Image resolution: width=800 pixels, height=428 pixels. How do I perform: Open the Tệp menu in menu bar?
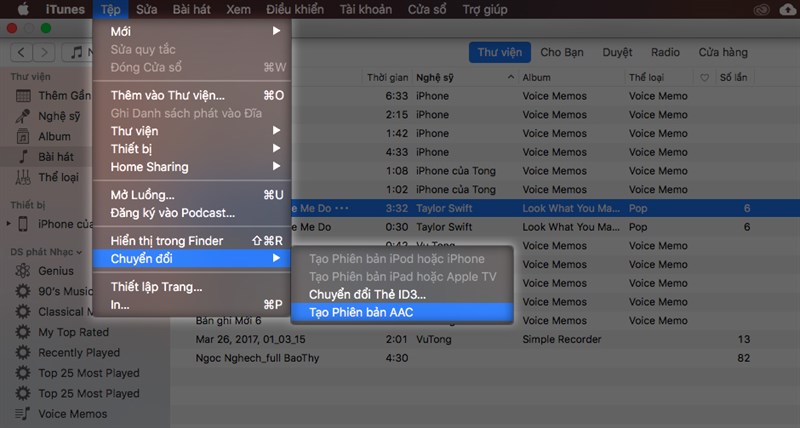point(110,10)
